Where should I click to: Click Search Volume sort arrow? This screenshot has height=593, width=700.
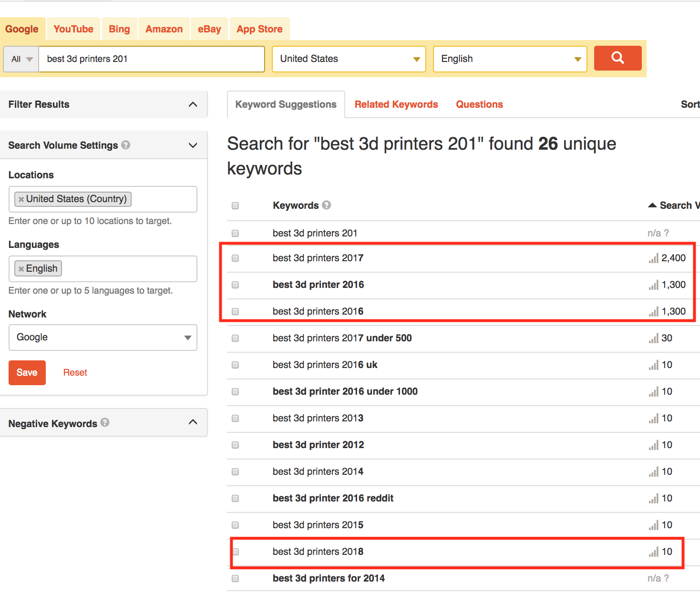652,205
